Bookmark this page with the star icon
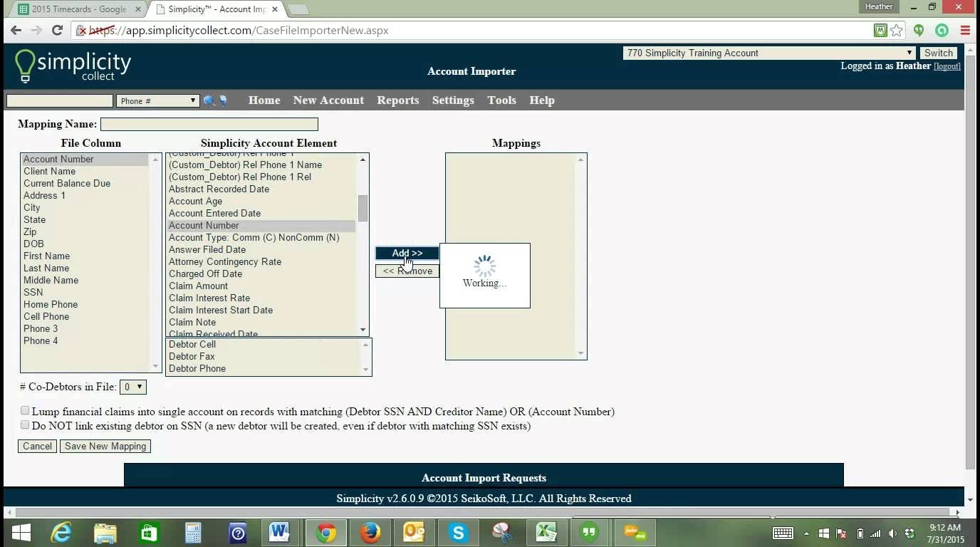The width and height of the screenshot is (980, 547). click(897, 31)
